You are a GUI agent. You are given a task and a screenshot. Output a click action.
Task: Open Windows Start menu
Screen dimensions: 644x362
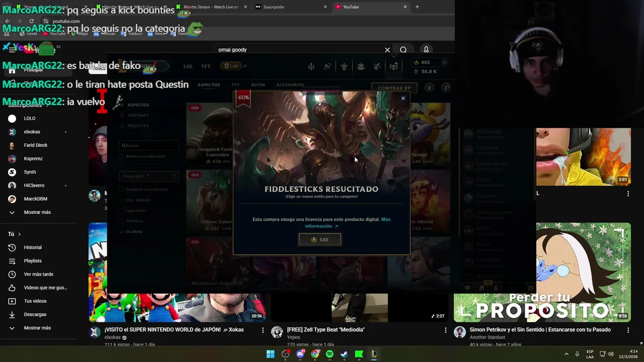click(270, 354)
